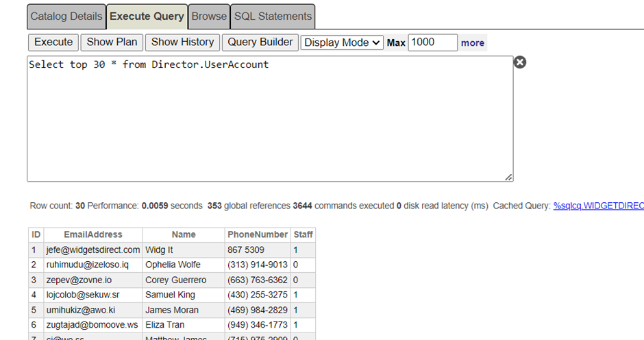Select the jefe@widgetsdirect.com email cell
This screenshot has width=644, height=340.
93,250
